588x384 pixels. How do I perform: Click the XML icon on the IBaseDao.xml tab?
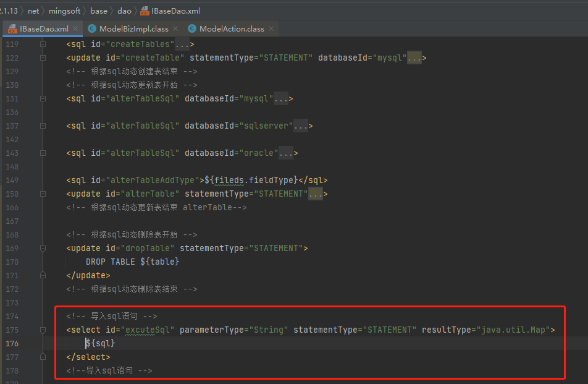(x=12, y=29)
